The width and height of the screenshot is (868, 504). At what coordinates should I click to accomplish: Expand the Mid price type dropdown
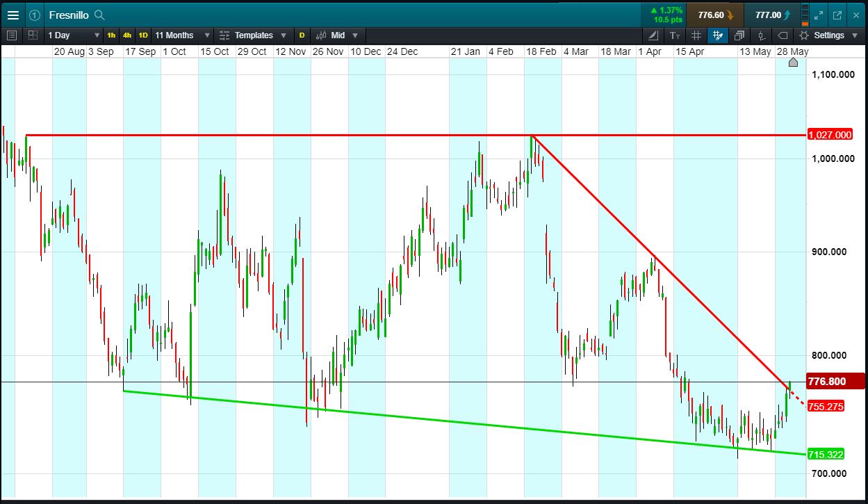(x=355, y=35)
